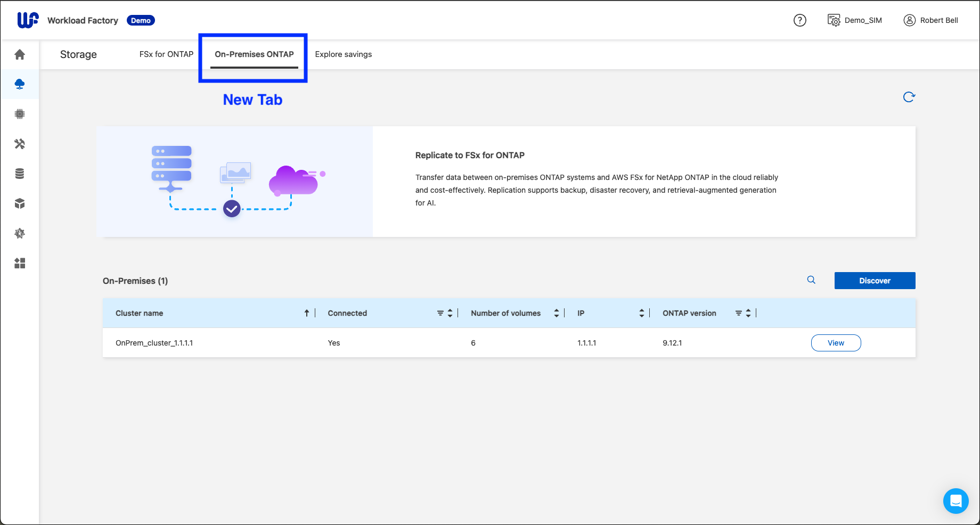The height and width of the screenshot is (525, 980).
Task: Toggle sorting on the IP column
Action: [641, 313]
